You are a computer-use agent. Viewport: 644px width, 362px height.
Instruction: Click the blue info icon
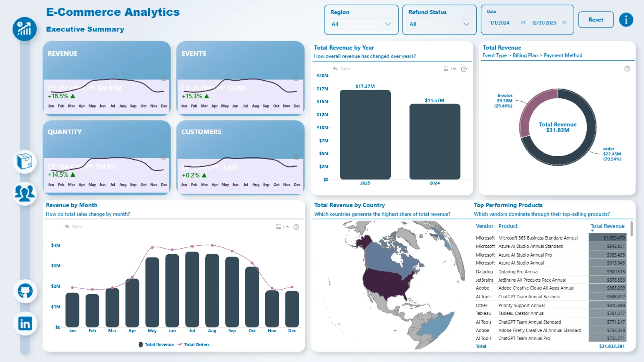[x=626, y=20]
